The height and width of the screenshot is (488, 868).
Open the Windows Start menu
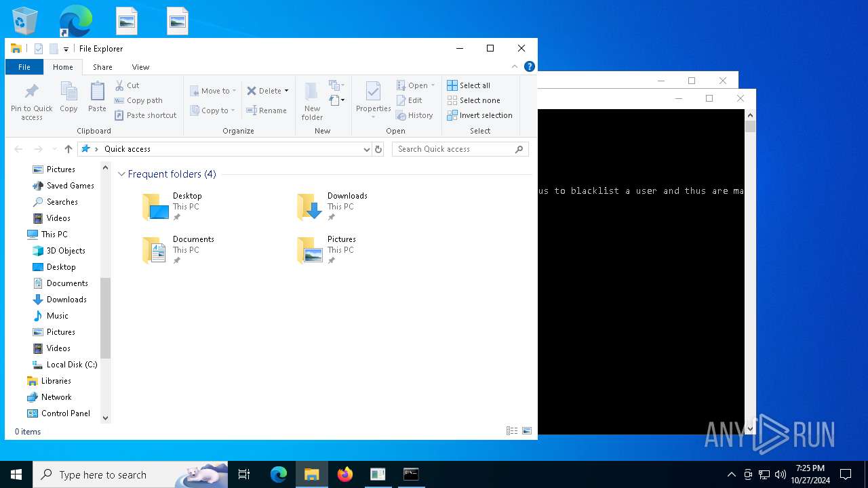point(16,474)
